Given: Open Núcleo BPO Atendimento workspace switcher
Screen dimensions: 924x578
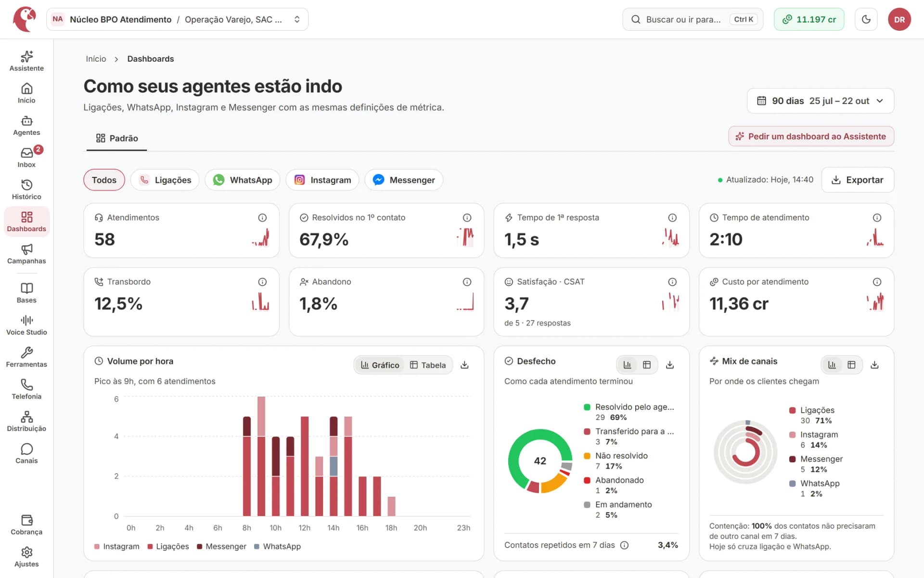Looking at the screenshot, I should tap(177, 19).
